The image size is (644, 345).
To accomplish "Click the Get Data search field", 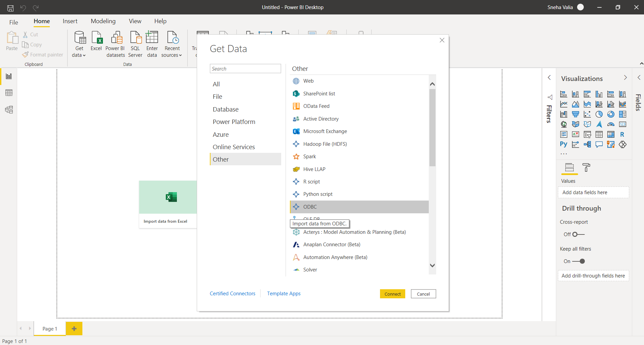I will [245, 69].
